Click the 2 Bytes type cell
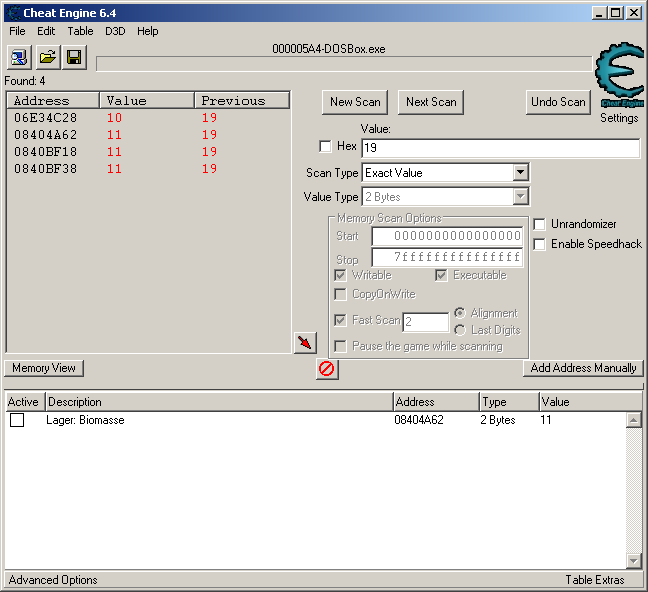 [x=498, y=420]
